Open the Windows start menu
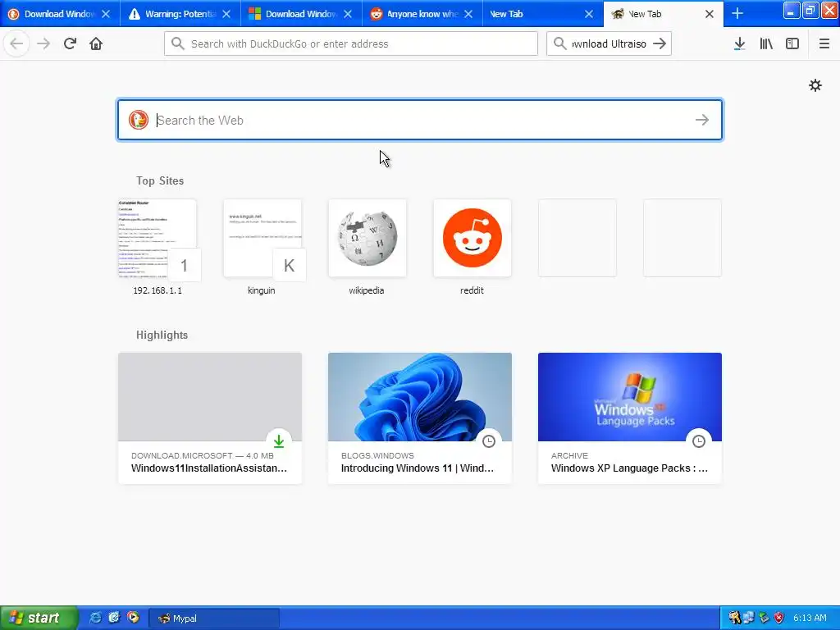 tap(39, 618)
